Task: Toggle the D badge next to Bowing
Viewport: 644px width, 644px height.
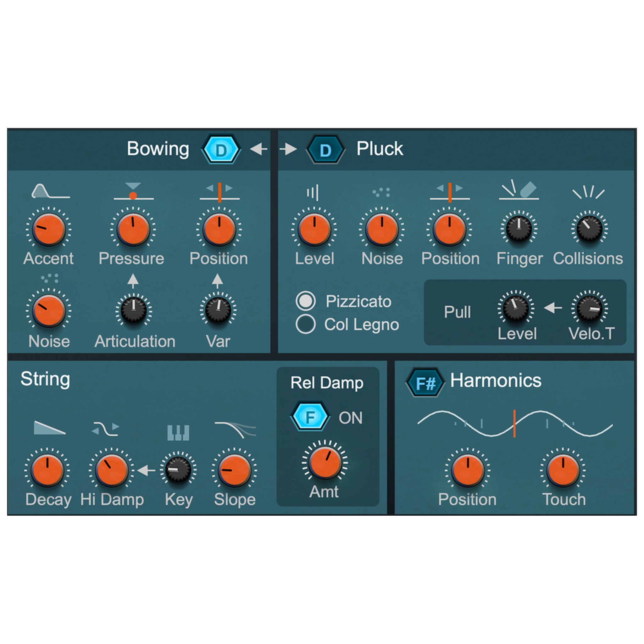Action: tap(222, 149)
